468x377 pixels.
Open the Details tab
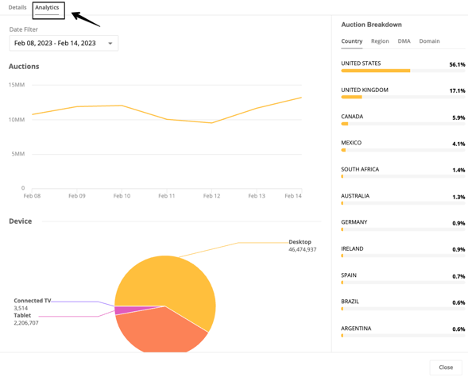17,7
